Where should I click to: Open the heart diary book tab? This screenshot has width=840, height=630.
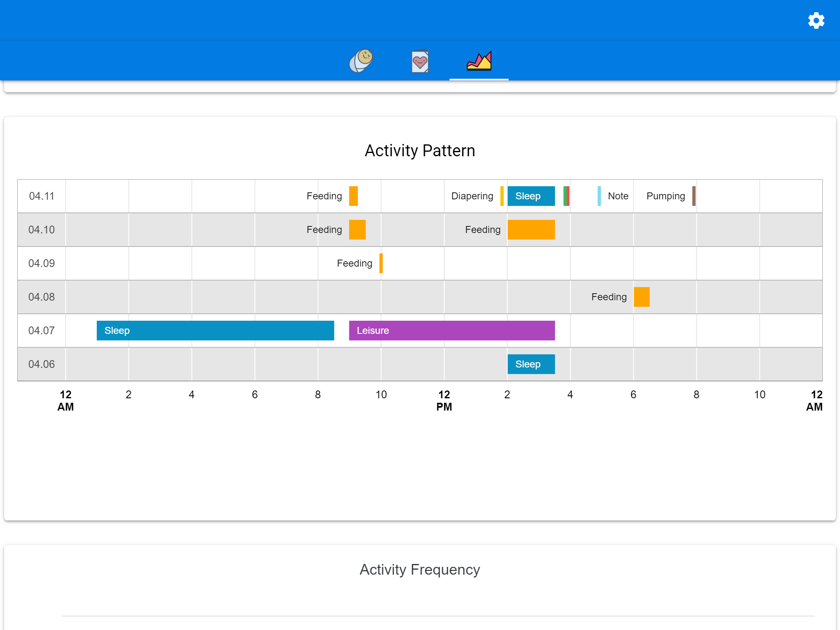point(420,62)
